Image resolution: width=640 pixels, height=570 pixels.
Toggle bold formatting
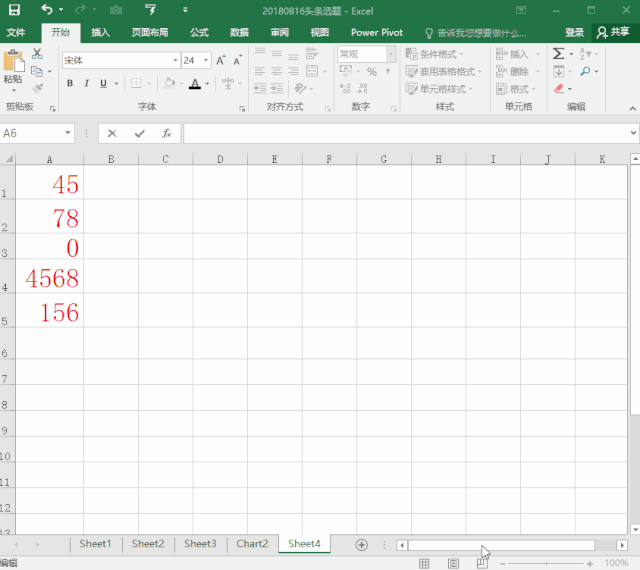[x=70, y=83]
